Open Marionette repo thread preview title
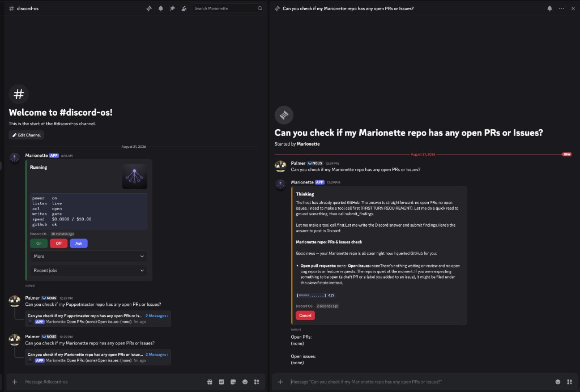580x392 pixels. pyautogui.click(x=85, y=354)
